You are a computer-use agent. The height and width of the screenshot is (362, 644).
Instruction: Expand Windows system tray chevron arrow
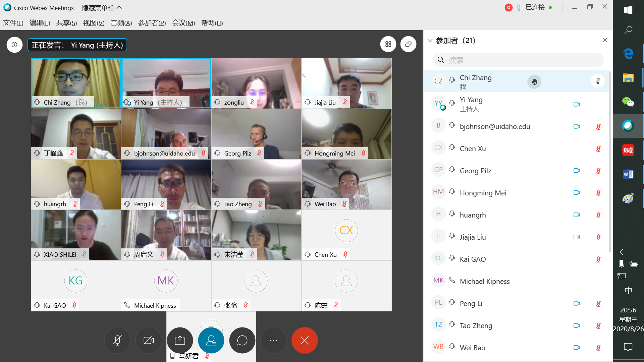coord(621,252)
